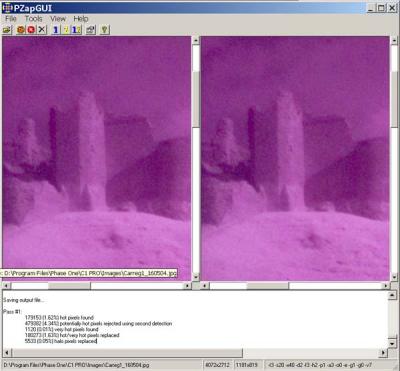Click the light bulb tips icon

[x=105, y=30]
